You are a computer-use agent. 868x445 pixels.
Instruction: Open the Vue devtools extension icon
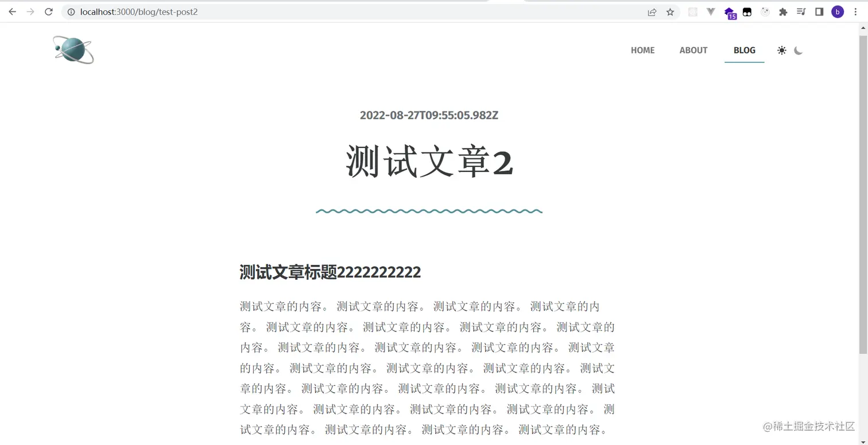click(711, 11)
